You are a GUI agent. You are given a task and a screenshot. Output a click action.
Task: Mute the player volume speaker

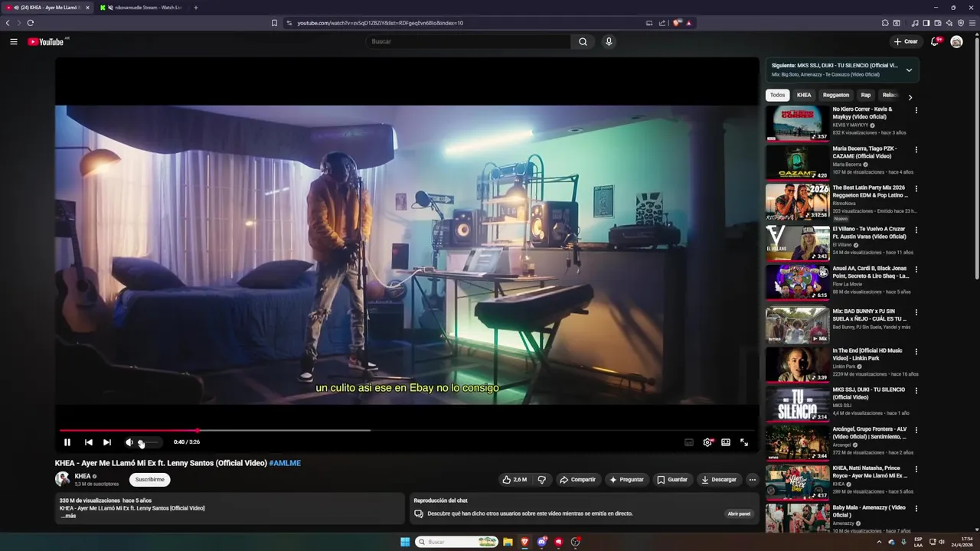tap(129, 442)
